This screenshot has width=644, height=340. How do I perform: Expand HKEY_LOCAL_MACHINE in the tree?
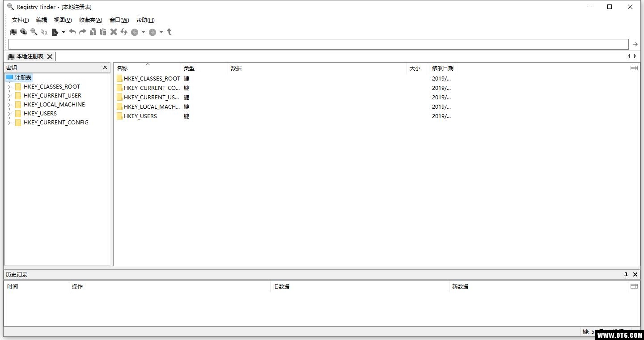9,105
